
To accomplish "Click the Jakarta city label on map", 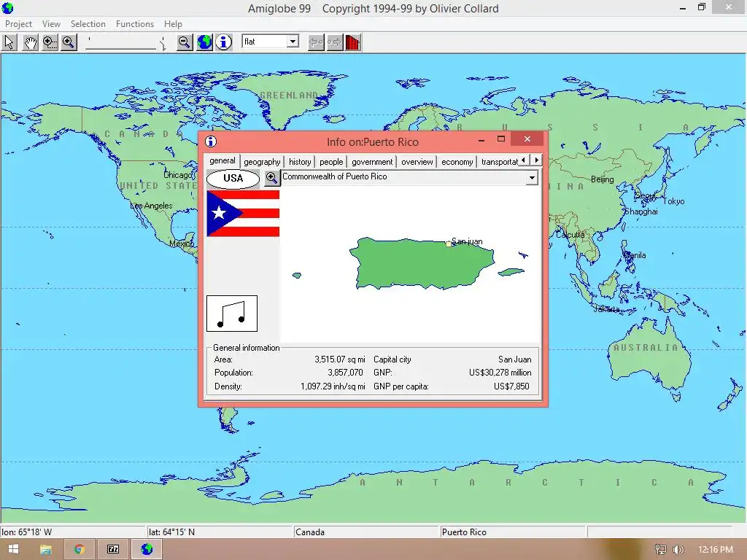I will (606, 309).
